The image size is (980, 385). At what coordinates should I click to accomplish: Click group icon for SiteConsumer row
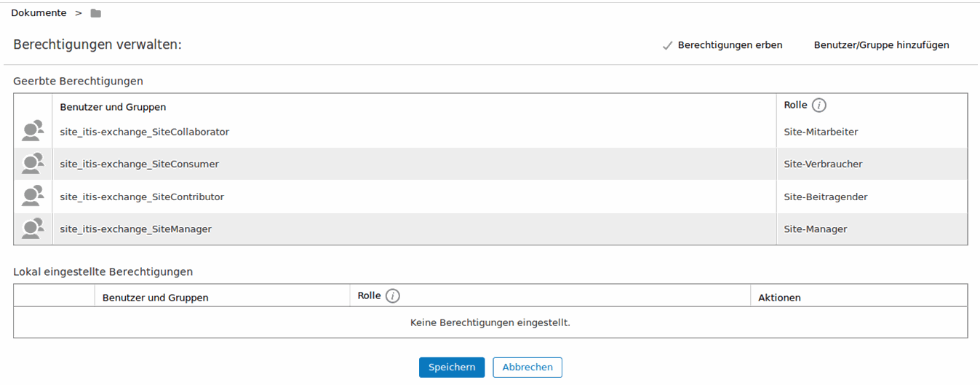(x=33, y=164)
